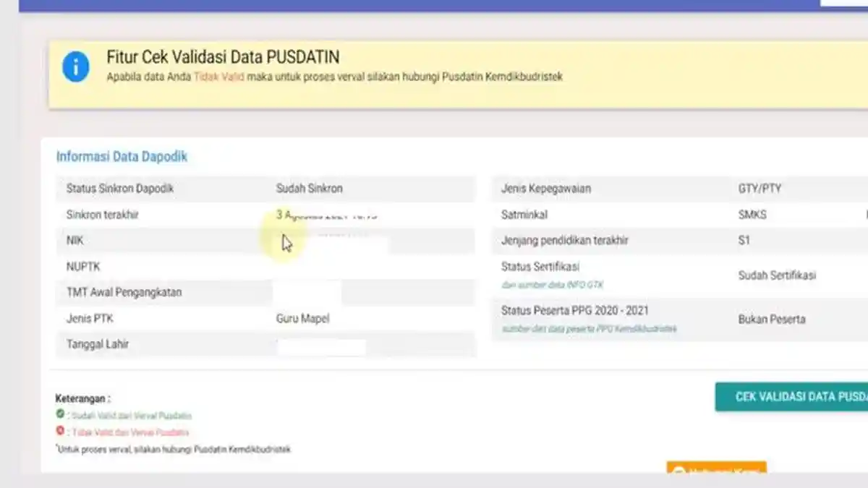Click the blue info icon in the banner
Screen dimensions: 868x488
pyautogui.click(x=75, y=67)
